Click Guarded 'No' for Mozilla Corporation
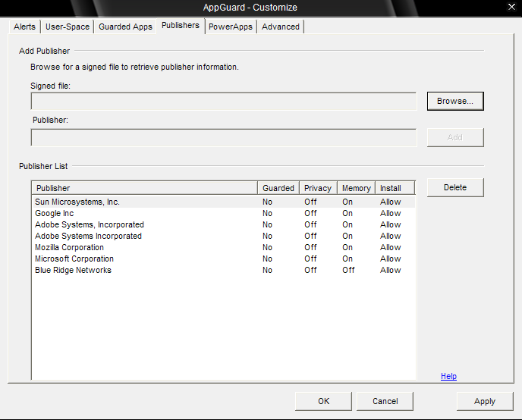This screenshot has width=522, height=420. 267,247
